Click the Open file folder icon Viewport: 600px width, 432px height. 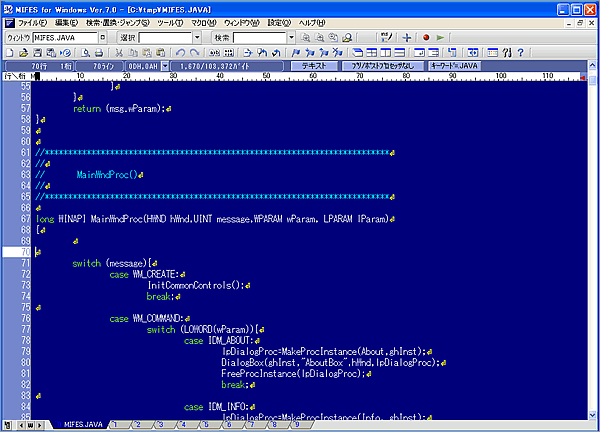pos(23,52)
